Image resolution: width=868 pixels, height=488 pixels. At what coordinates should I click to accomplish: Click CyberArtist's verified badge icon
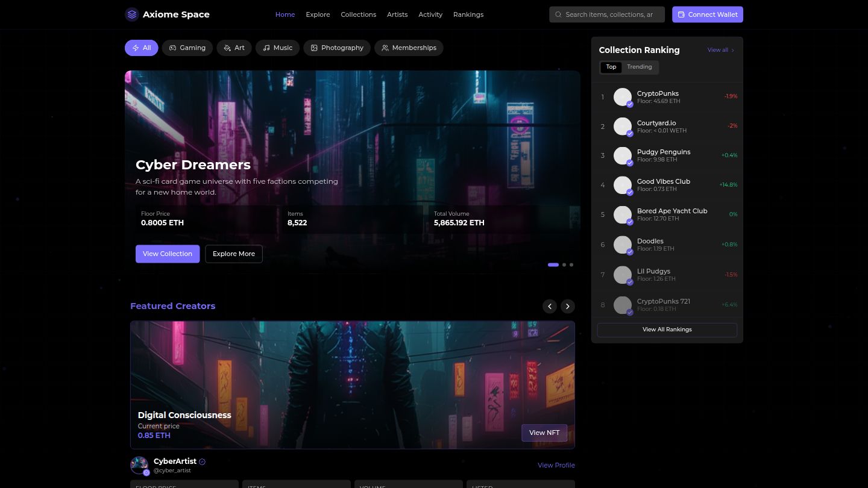(202, 461)
